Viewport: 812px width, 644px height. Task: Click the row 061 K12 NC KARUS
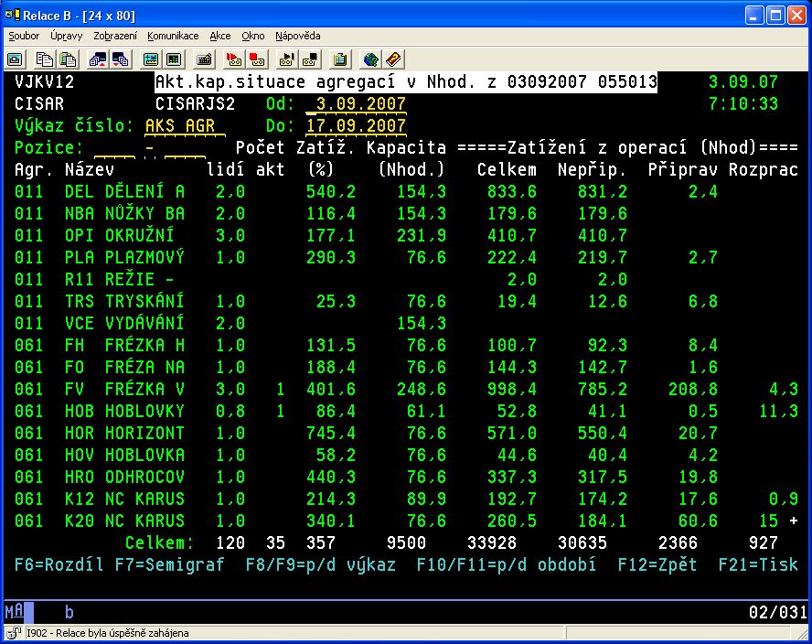click(406, 499)
